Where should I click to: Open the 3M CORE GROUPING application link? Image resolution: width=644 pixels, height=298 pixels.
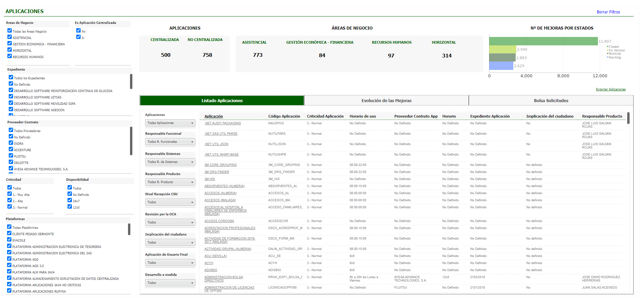coord(220,165)
